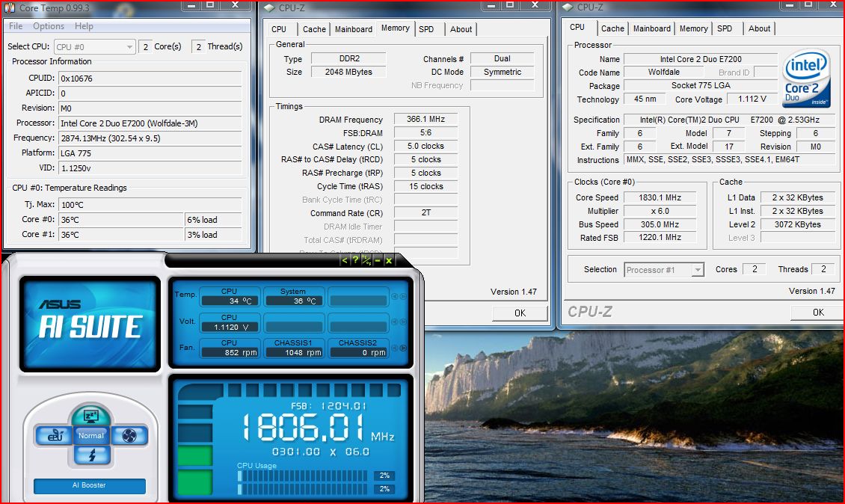Viewport: 845px width, 504px height.
Task: Switch to Cache tab in the Memory CPU-Z window
Action: [314, 29]
